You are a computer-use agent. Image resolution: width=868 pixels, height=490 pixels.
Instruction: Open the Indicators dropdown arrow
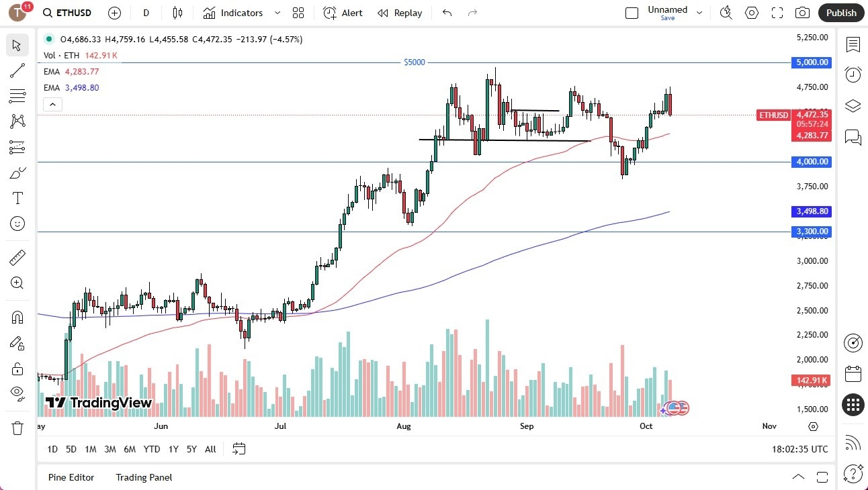point(276,13)
